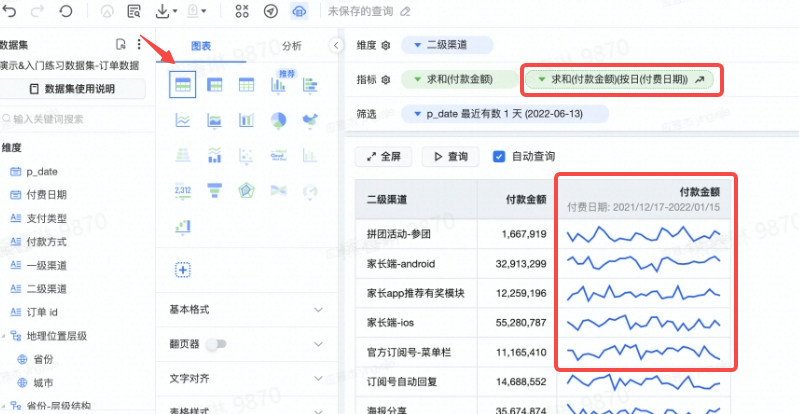
Task: Click the 全屏 fullscreen button
Action: pos(383,157)
